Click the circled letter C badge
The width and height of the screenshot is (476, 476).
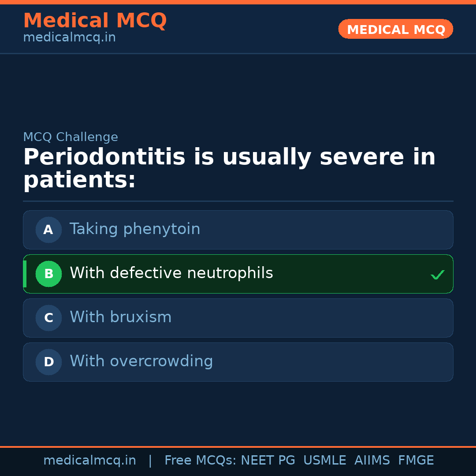point(48,318)
